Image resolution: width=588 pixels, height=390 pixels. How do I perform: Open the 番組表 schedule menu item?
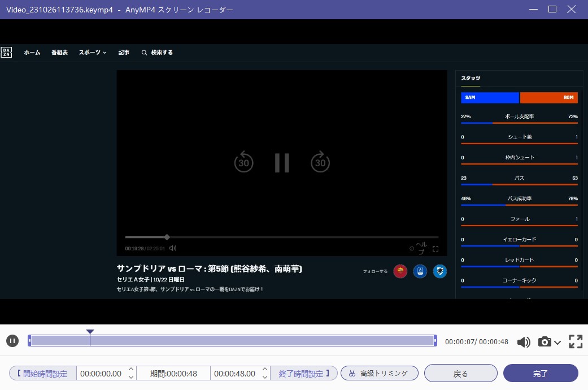[59, 53]
